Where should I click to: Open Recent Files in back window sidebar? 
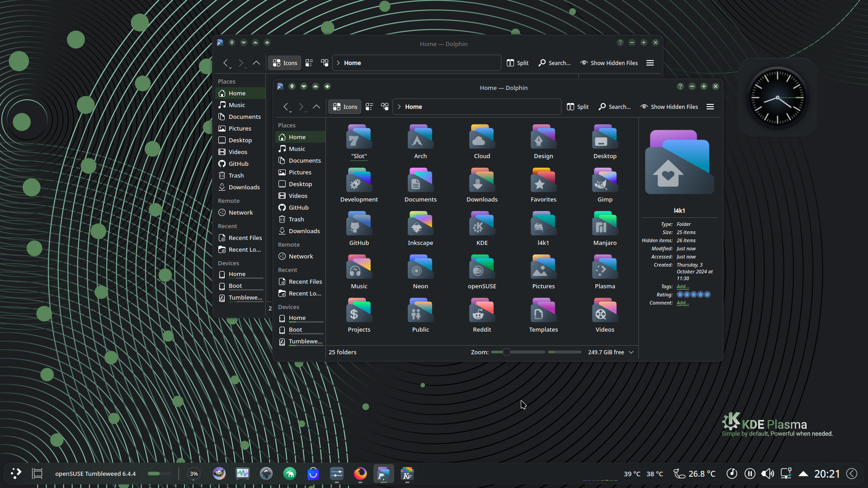pyautogui.click(x=240, y=238)
